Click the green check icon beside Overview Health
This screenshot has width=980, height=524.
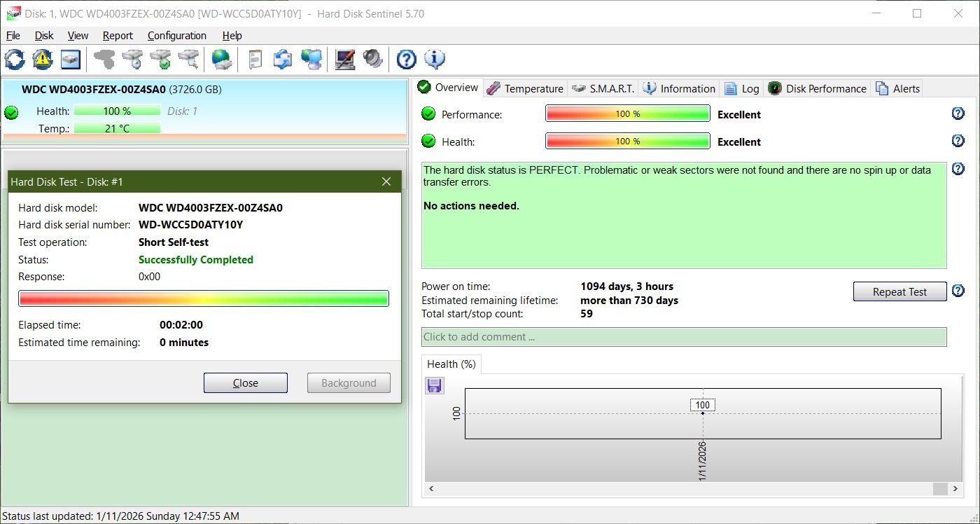(428, 142)
